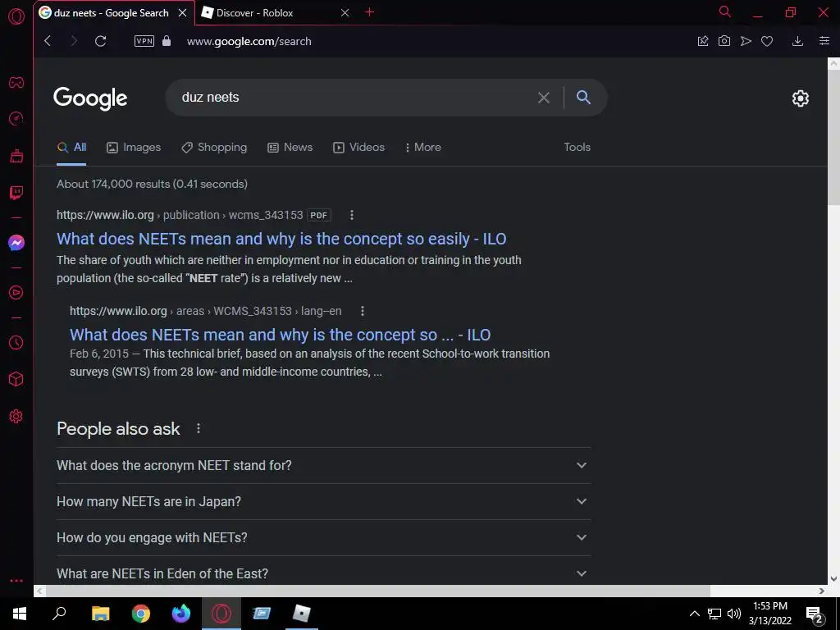Screen dimensions: 840x630
Task: Click the https://www.ilo.org publication URL text
Action: (180, 216)
